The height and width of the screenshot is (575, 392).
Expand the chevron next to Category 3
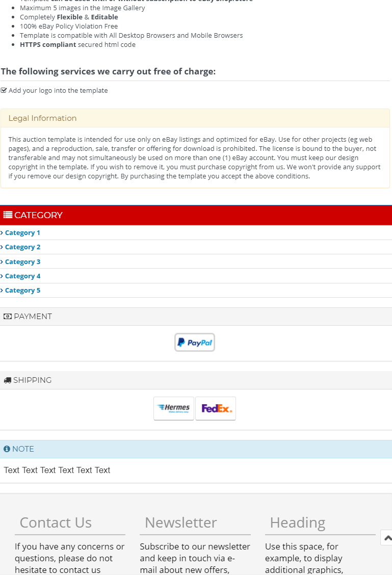click(x=2, y=262)
